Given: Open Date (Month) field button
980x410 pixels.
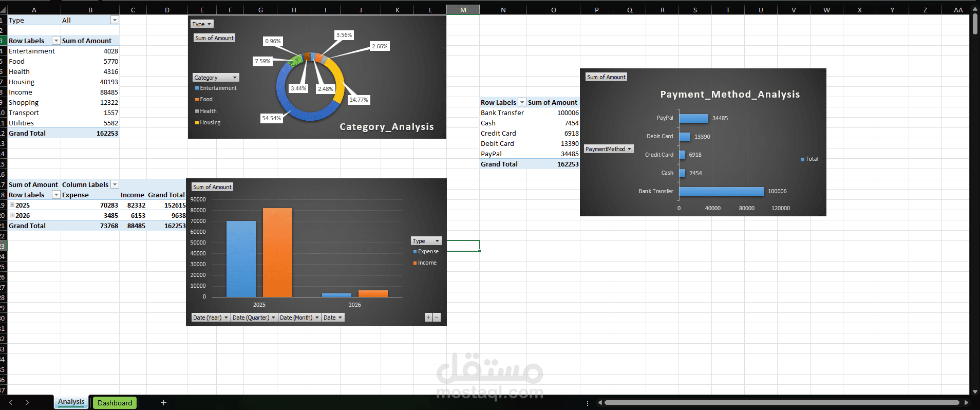Looking at the screenshot, I should point(299,318).
